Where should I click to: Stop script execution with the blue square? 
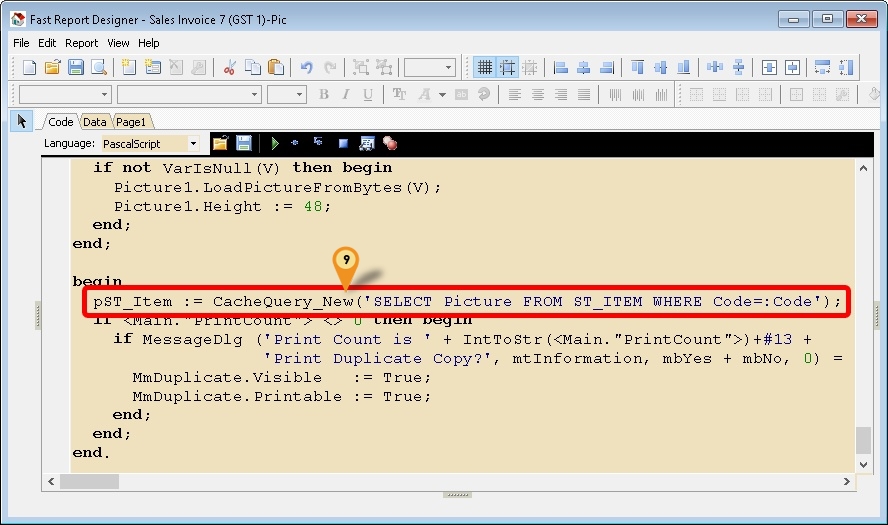tap(342, 144)
